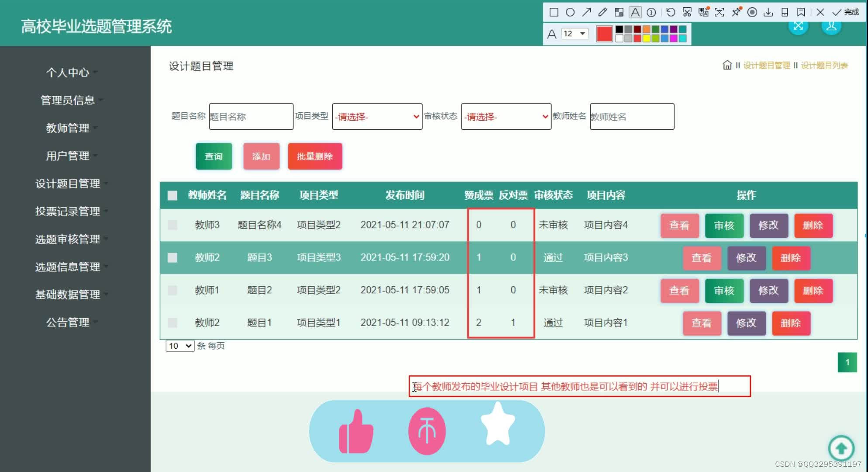Open the 审核状态 dropdown
This screenshot has width=868, height=472.
click(506, 117)
